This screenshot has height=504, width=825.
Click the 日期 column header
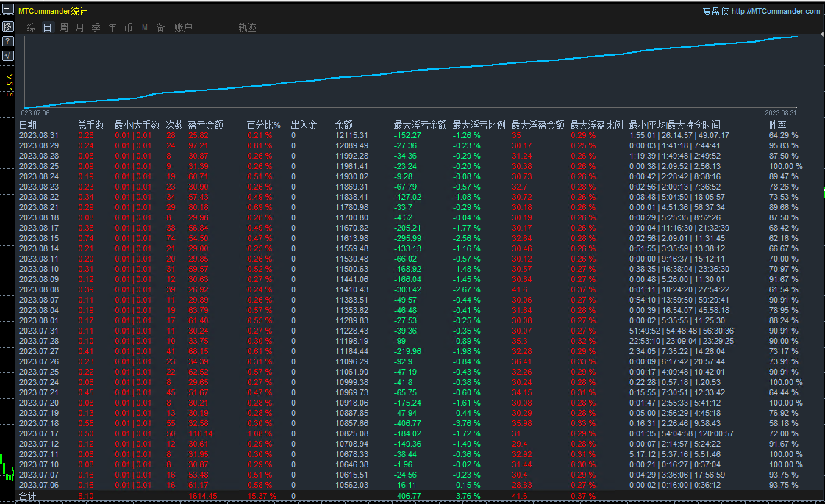click(28, 125)
